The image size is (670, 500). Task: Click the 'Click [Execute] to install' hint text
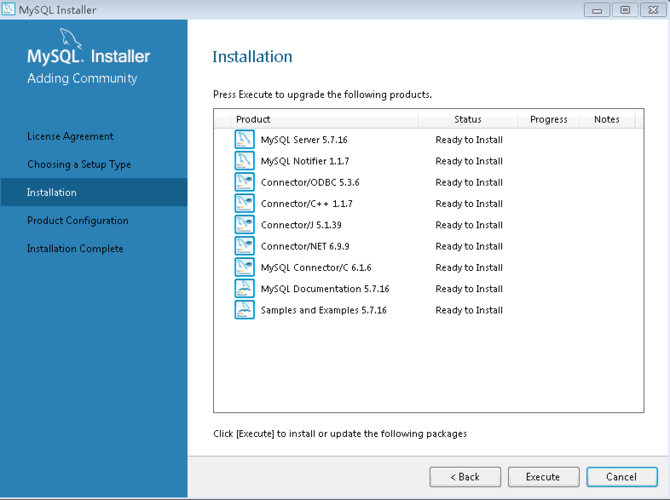340,434
